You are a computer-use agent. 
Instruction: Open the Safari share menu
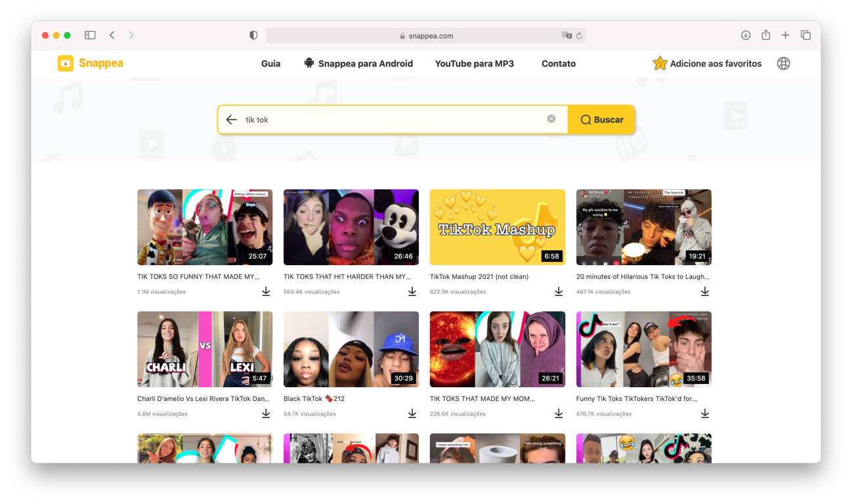(765, 35)
